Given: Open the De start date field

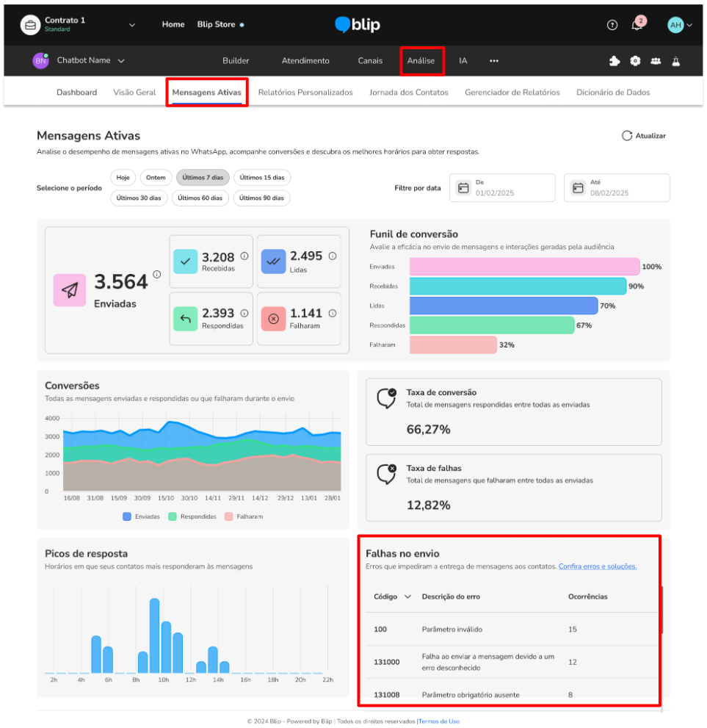Looking at the screenshot, I should pos(502,187).
